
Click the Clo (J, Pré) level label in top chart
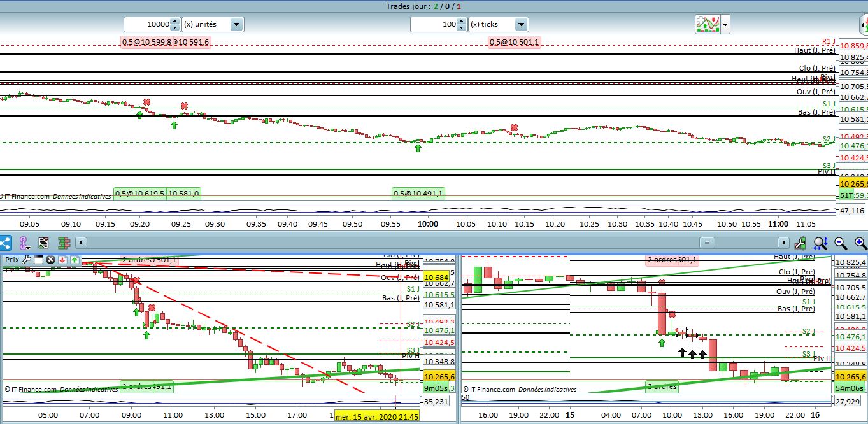click(x=817, y=68)
